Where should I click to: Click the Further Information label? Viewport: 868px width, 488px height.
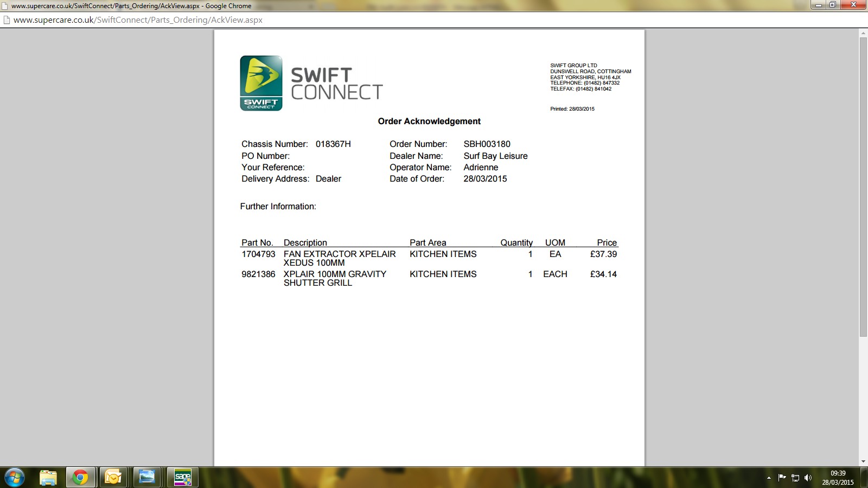[278, 207]
